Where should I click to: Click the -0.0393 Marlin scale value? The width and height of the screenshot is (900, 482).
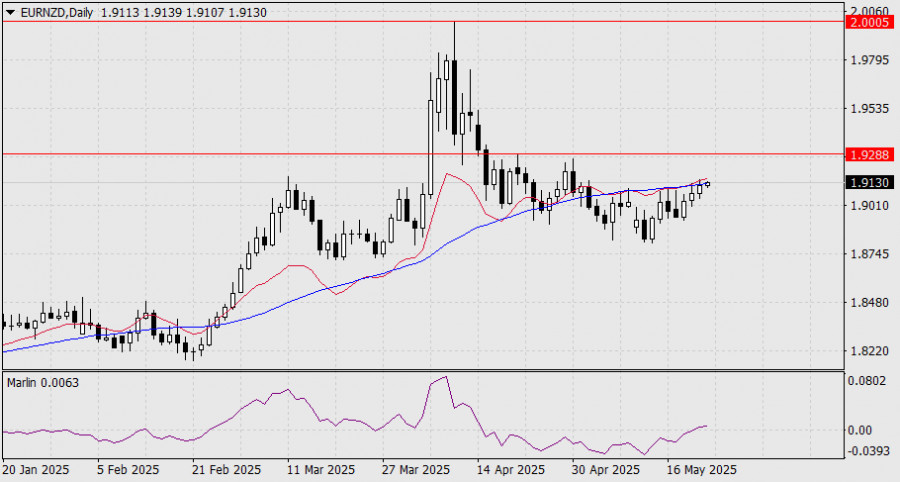(x=868, y=450)
